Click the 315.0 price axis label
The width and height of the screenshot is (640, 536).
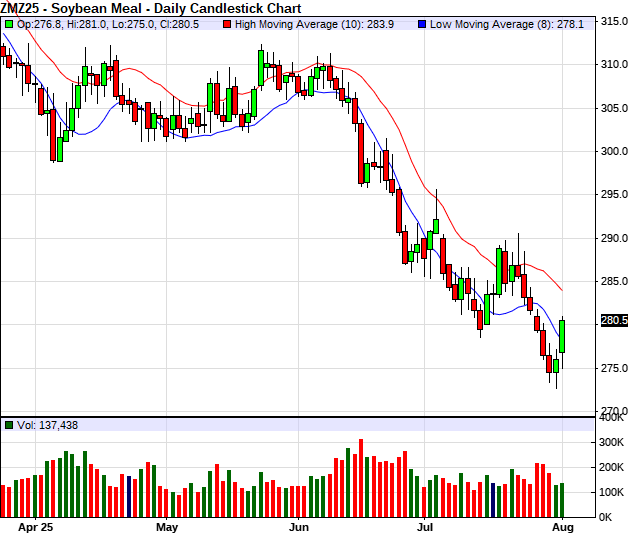pos(613,22)
